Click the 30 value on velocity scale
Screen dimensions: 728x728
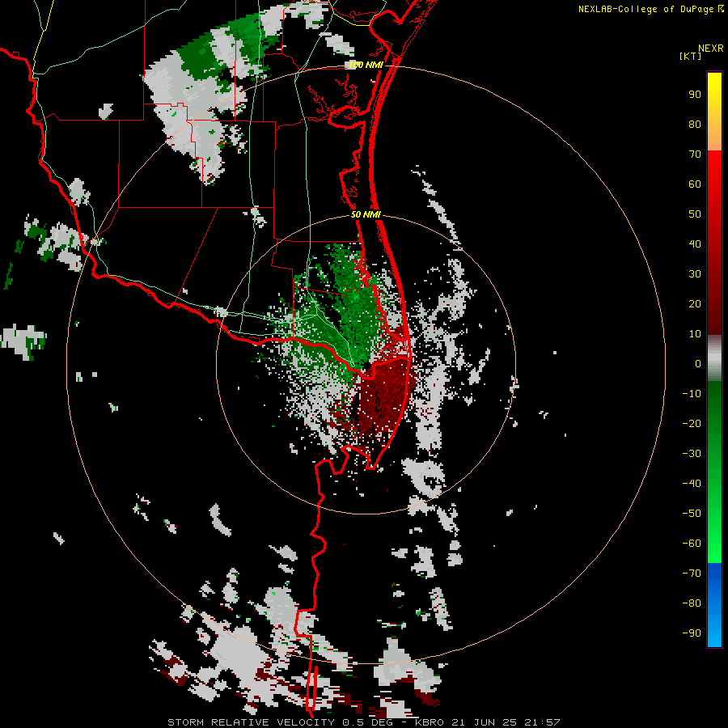695,274
